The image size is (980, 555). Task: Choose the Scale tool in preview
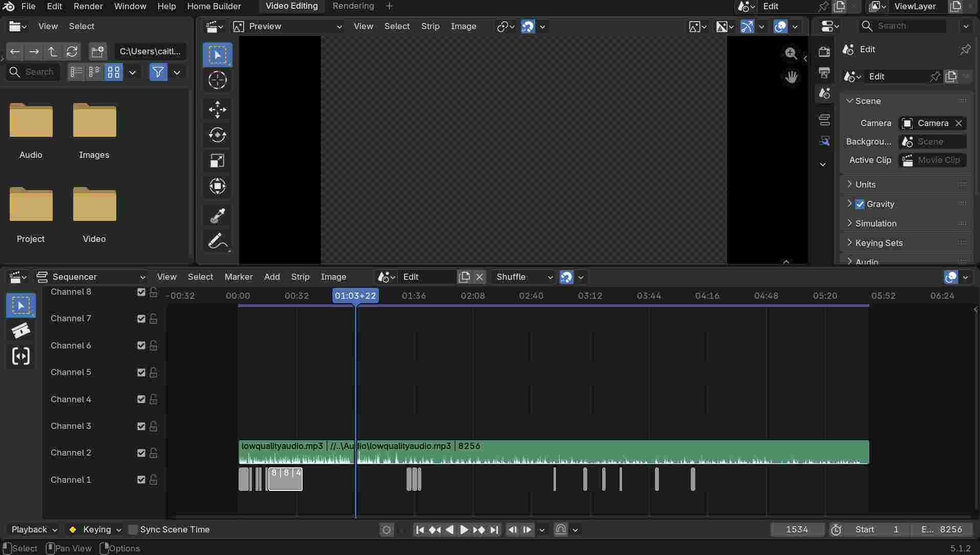(217, 160)
